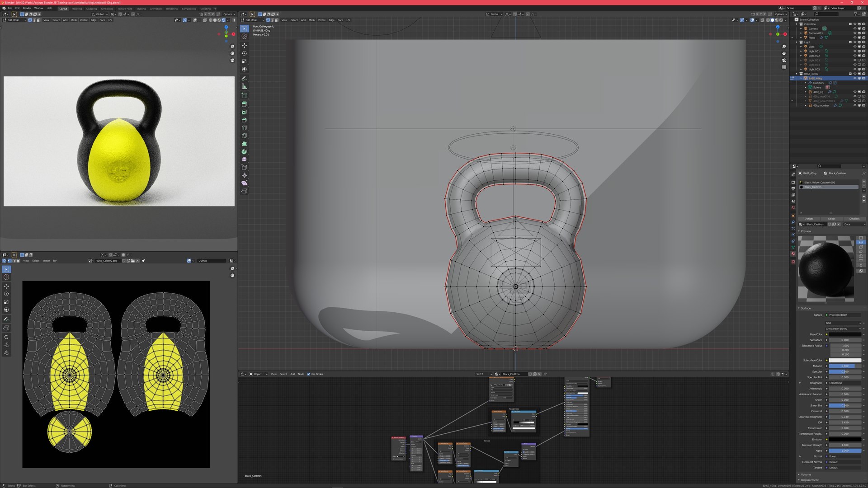Select the Annotate pencil tool in main viewport

pyautogui.click(x=244, y=78)
